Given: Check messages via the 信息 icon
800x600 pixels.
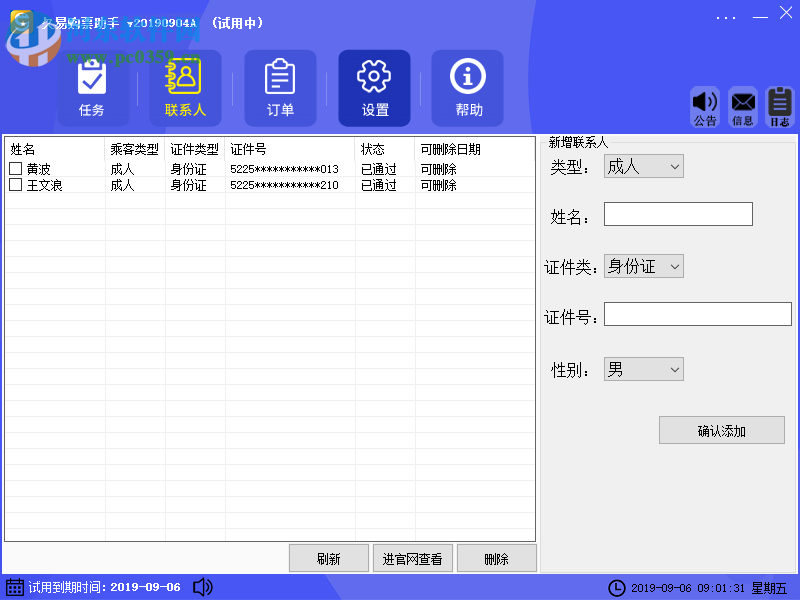Looking at the screenshot, I should [x=742, y=105].
